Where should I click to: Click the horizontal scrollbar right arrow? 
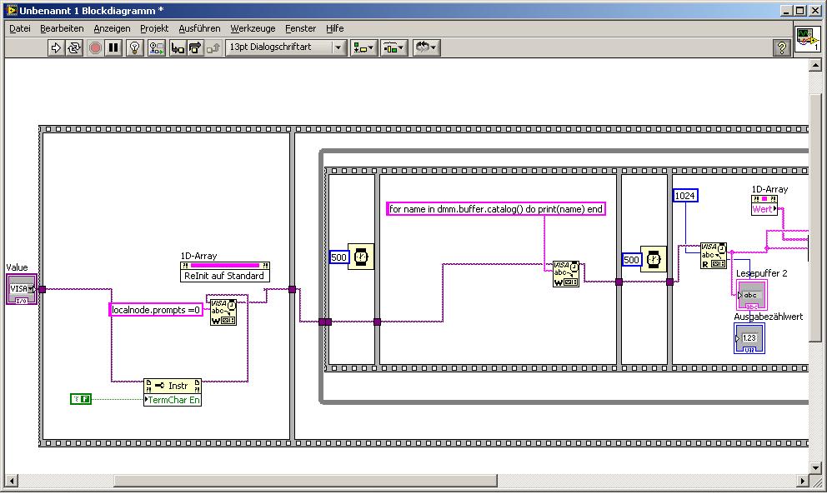click(x=802, y=481)
